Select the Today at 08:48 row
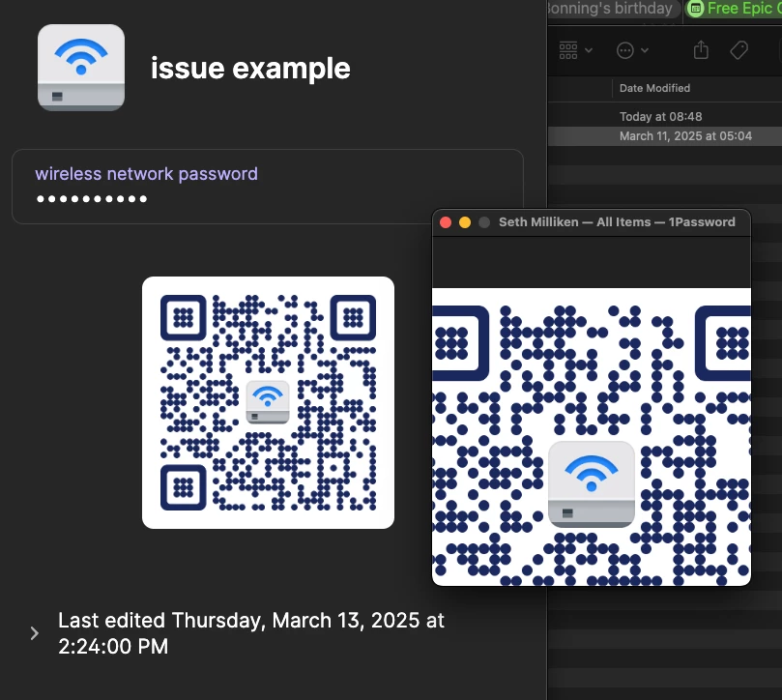Image resolution: width=782 pixels, height=700 pixels. click(665, 116)
